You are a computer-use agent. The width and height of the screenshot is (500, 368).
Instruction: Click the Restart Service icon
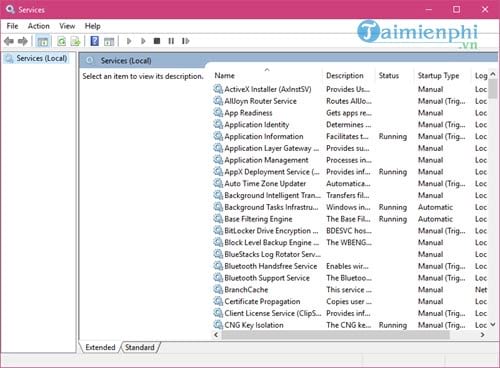click(x=186, y=41)
